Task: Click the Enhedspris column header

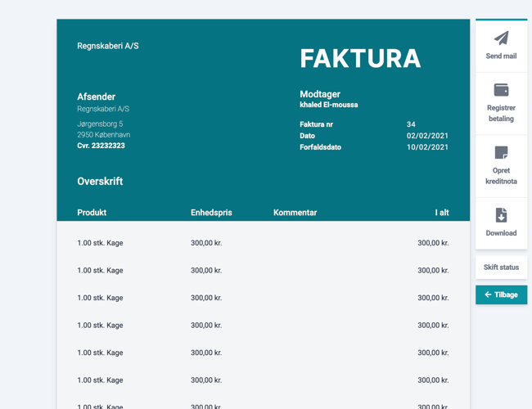Action: click(x=211, y=213)
